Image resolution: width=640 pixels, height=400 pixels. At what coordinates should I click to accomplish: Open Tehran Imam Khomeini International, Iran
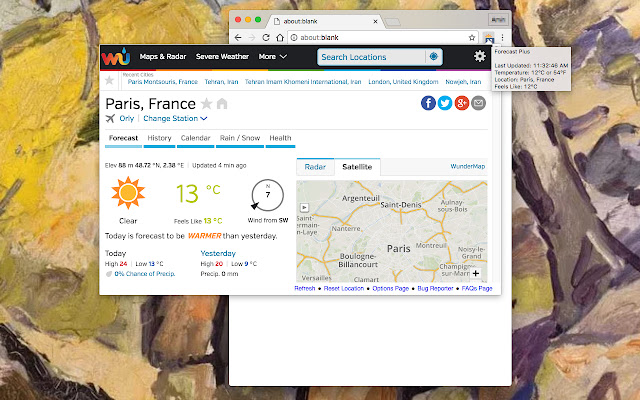point(303,82)
